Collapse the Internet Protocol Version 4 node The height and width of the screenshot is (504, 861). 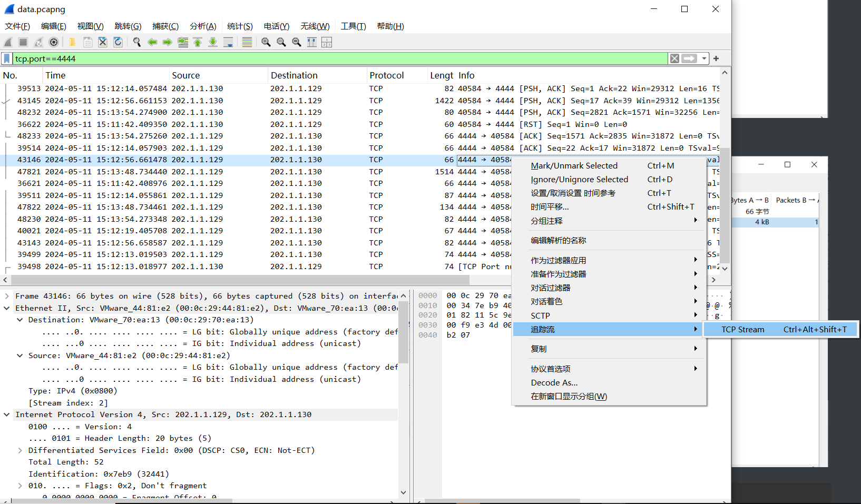tap(7, 414)
